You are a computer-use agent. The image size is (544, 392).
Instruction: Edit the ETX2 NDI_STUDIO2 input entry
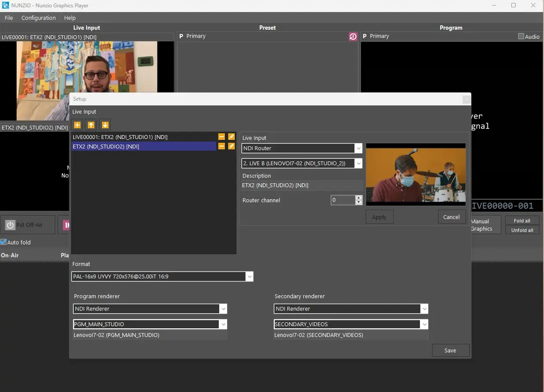(231, 146)
